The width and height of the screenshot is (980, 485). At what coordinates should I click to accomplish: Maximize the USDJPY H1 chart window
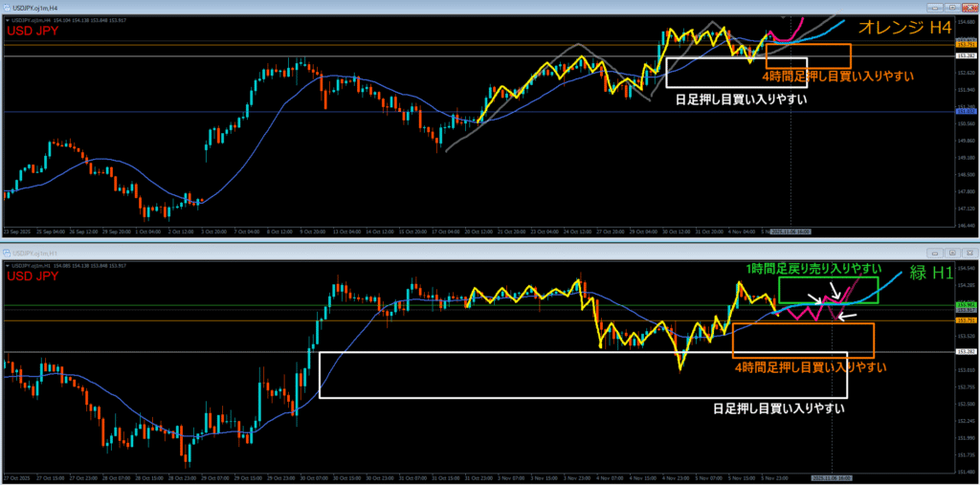pos(952,254)
